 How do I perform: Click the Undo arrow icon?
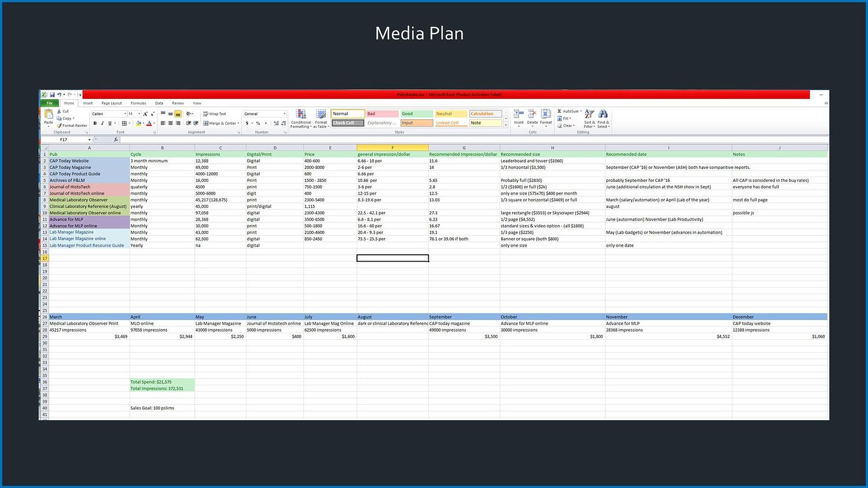(x=59, y=94)
